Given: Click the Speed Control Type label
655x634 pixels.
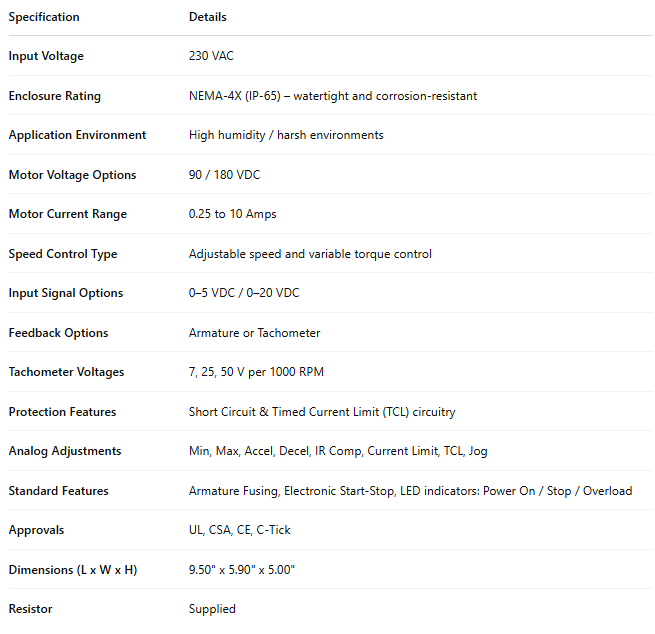Looking at the screenshot, I should (x=63, y=254).
